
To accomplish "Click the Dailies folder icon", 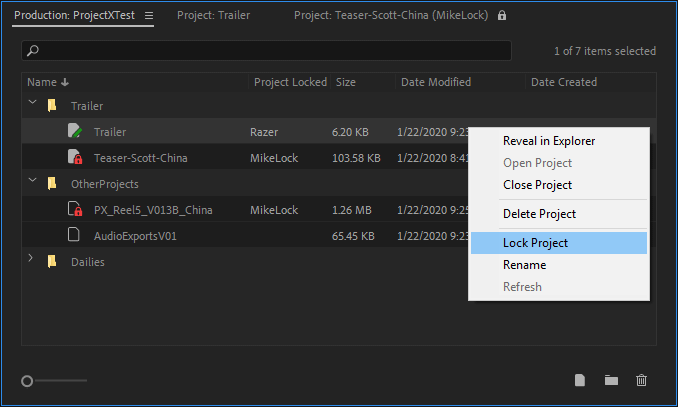I will pos(52,261).
